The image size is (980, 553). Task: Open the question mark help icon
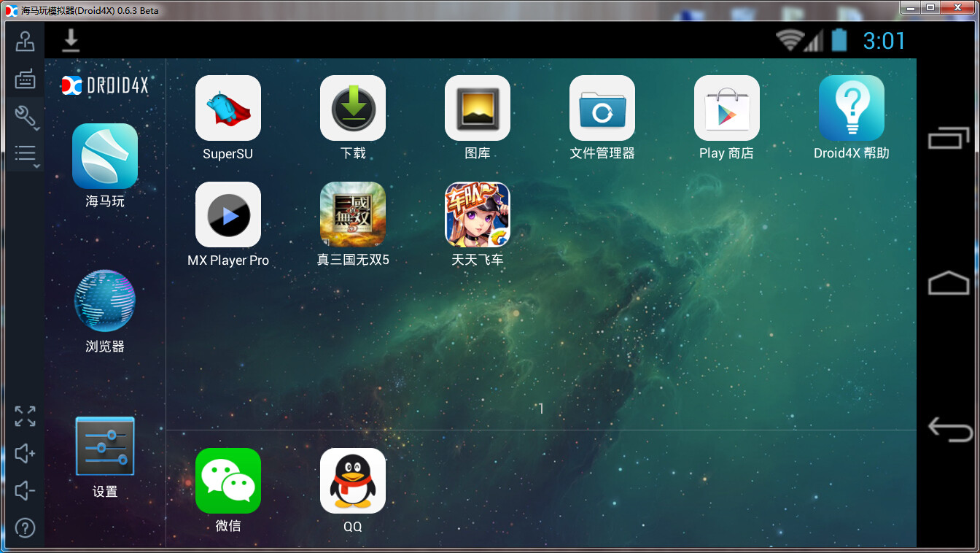click(25, 528)
